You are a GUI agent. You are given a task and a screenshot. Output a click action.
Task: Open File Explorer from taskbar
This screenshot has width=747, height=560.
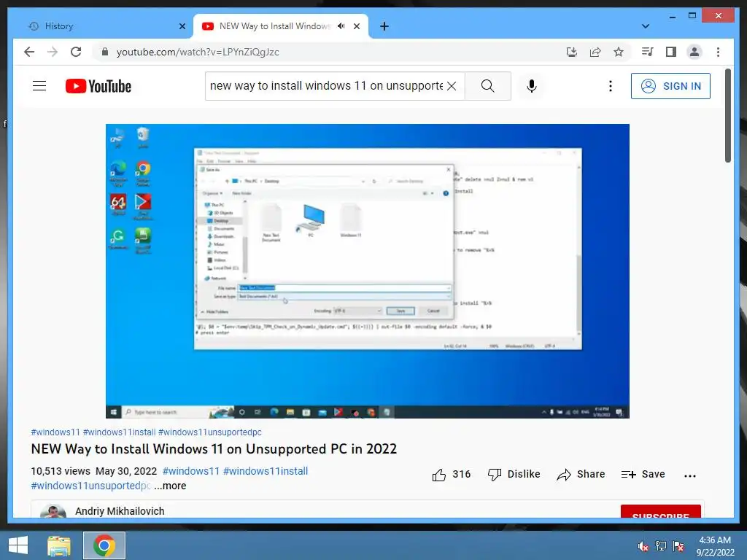coord(58,545)
